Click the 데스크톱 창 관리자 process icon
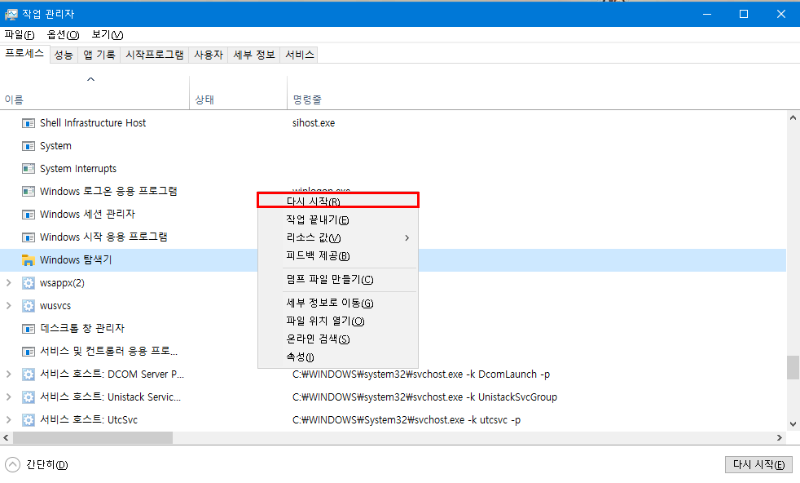 29,329
